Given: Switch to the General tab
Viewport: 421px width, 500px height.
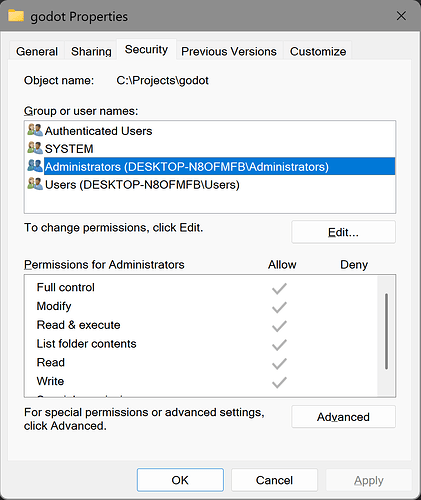Looking at the screenshot, I should point(37,51).
